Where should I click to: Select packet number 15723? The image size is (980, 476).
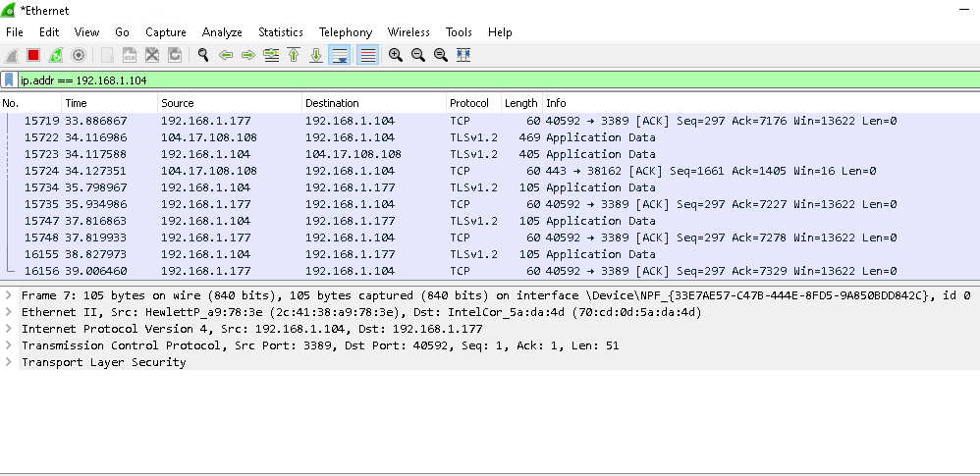point(490,154)
